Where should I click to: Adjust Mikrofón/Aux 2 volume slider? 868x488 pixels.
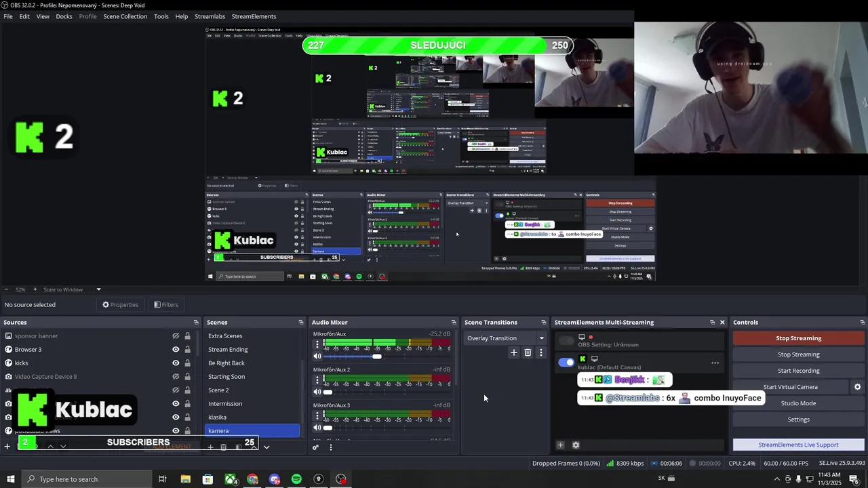tap(328, 392)
